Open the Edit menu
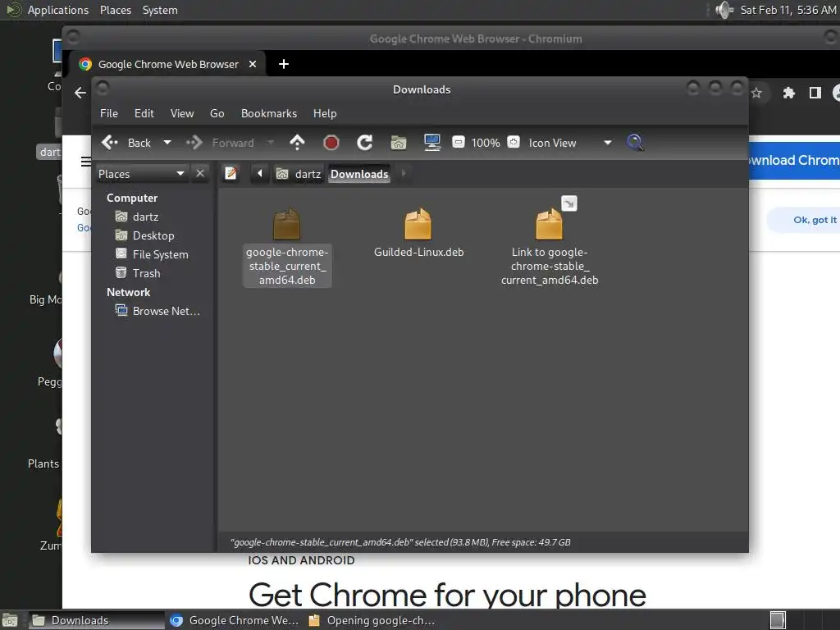This screenshot has width=840, height=630. click(x=144, y=113)
